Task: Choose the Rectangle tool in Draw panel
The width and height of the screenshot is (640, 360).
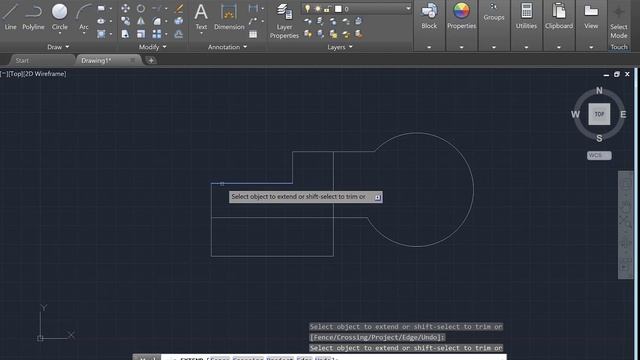Action: tap(101, 9)
